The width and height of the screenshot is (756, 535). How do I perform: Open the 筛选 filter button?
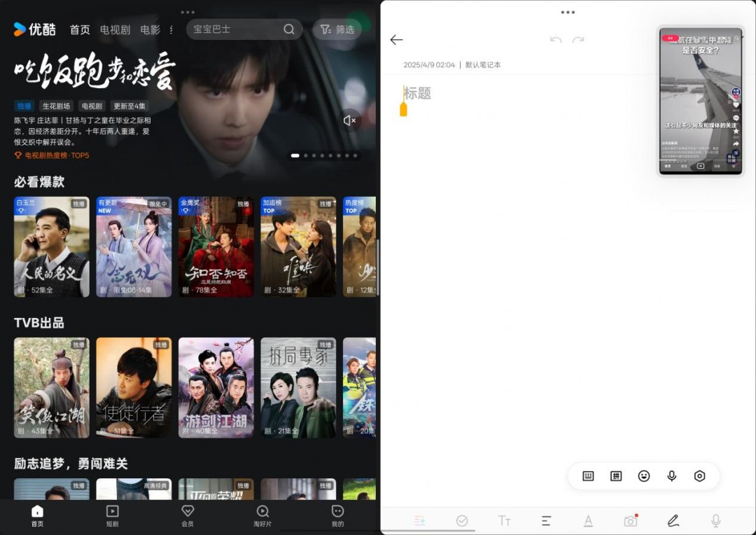pos(337,29)
